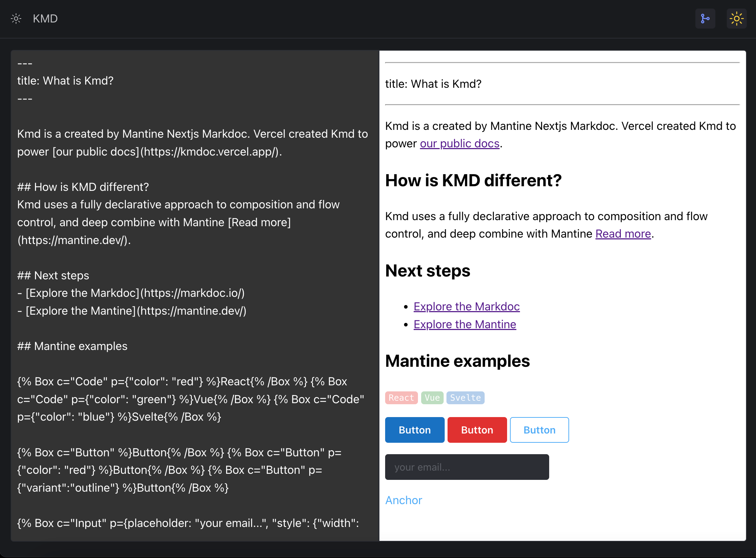Follow the 'Read more' link

click(x=623, y=234)
